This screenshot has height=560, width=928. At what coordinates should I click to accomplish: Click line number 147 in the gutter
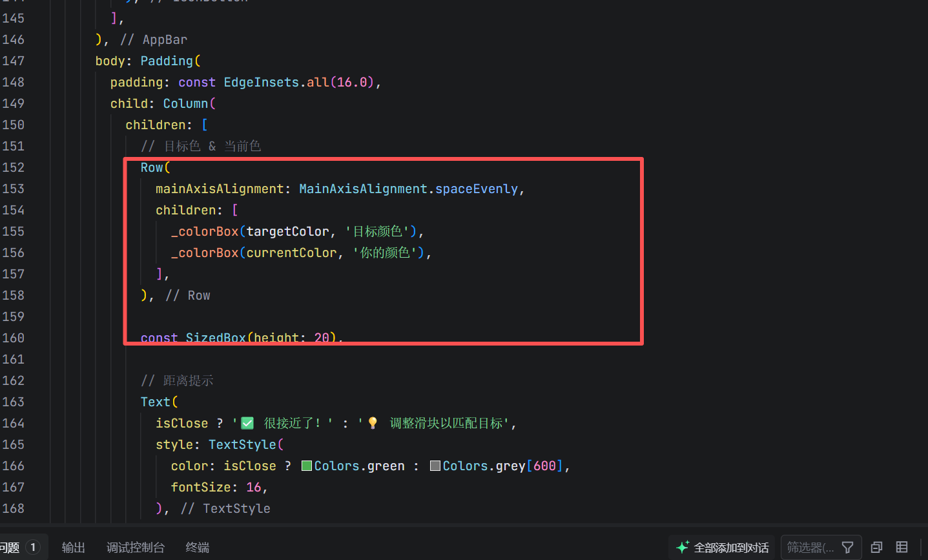pyautogui.click(x=13, y=61)
